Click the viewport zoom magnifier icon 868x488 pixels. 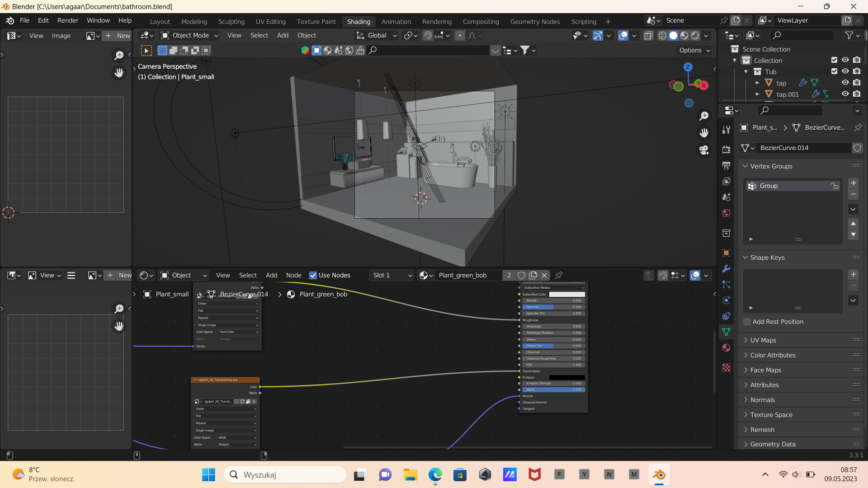tap(704, 116)
